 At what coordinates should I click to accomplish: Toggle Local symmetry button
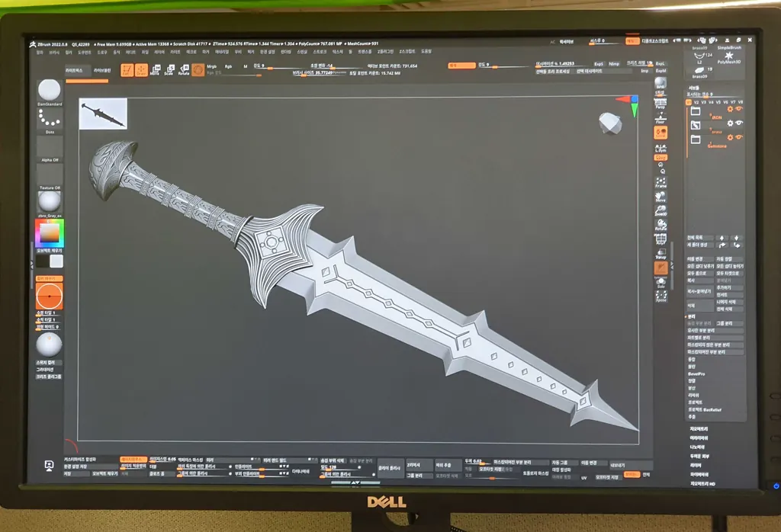pos(660,133)
